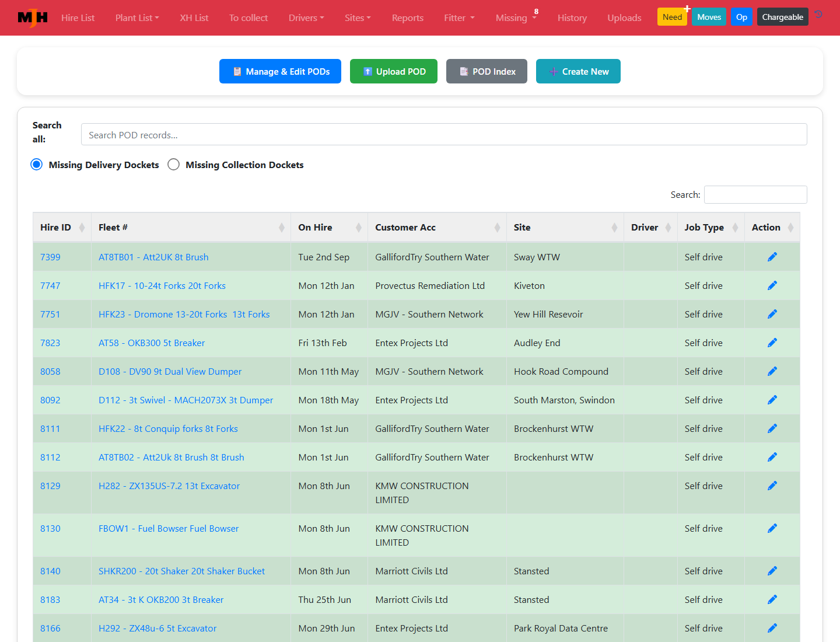The image size is (840, 642).
Task: Click the green Upload POD button
Action: click(394, 71)
